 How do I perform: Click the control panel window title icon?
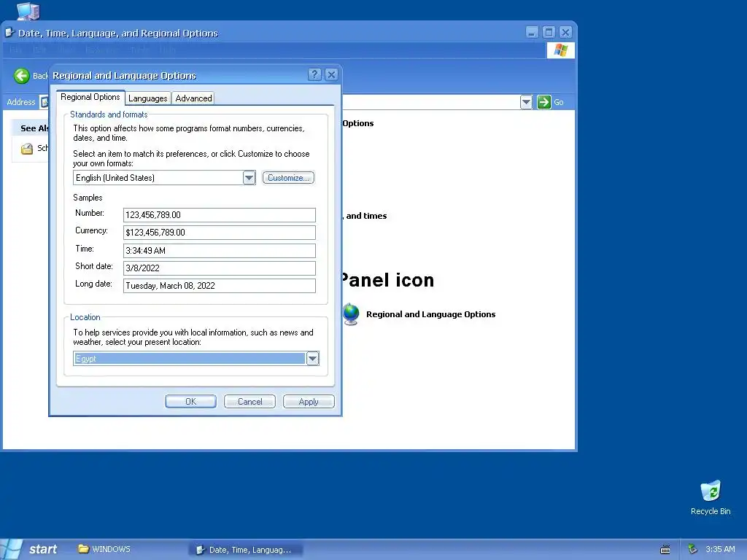(9, 32)
